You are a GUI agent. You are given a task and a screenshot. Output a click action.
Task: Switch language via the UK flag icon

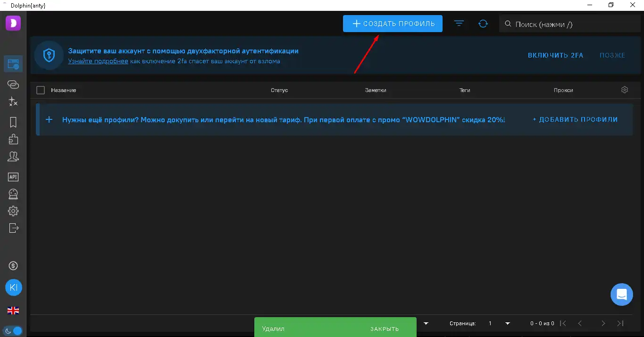(13, 311)
